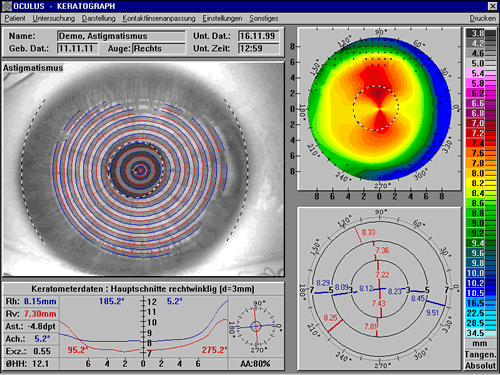
Task: Click the 95.2° red axis label
Action: [x=78, y=350]
